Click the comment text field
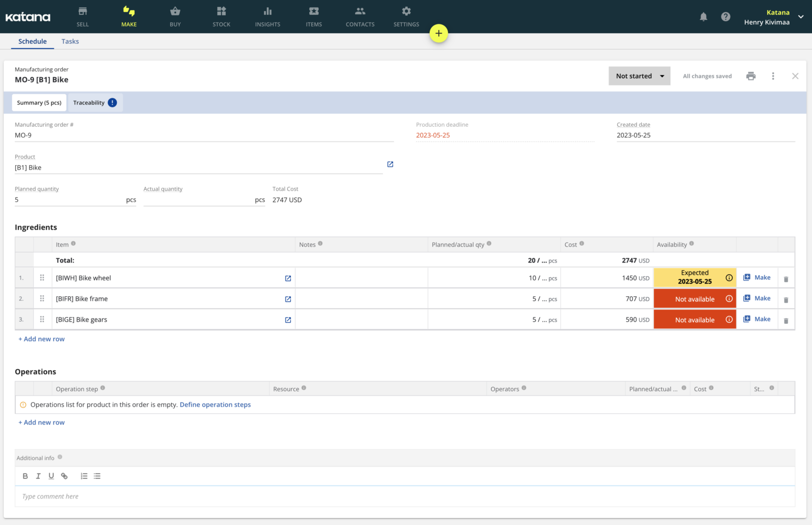This screenshot has height=525, width=812. click(x=211, y=496)
